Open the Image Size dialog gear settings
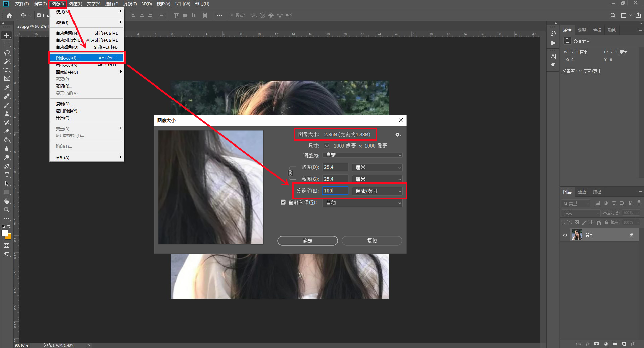The width and height of the screenshot is (644, 348). [398, 135]
